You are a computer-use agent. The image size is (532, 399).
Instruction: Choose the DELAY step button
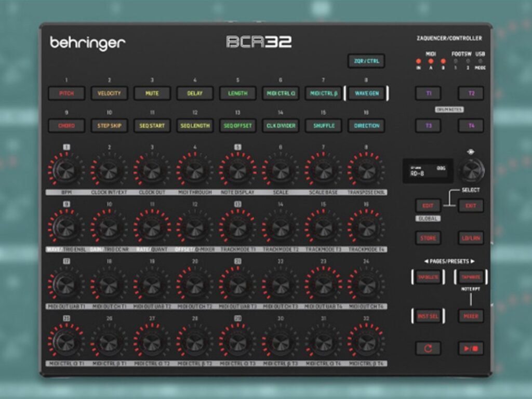(195, 94)
